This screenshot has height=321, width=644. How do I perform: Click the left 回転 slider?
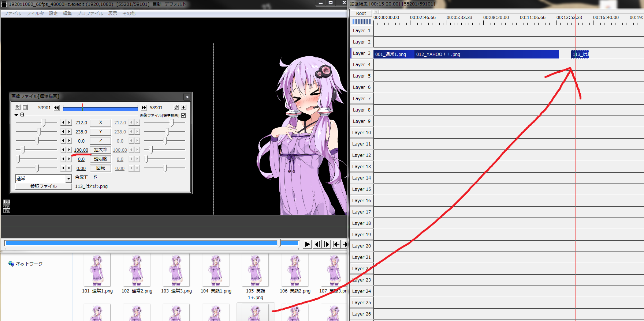pos(36,168)
